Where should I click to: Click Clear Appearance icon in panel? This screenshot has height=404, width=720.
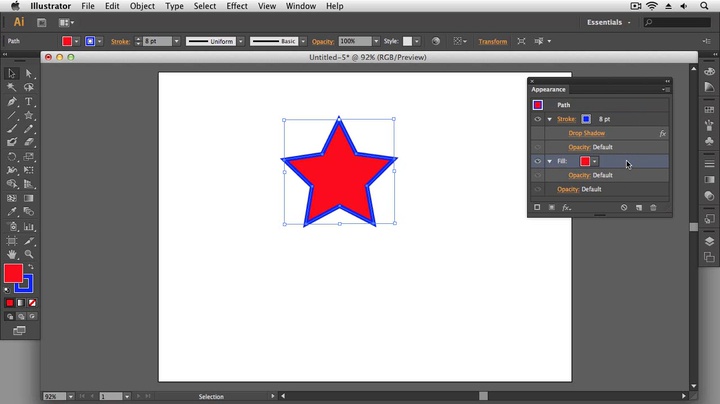click(623, 207)
